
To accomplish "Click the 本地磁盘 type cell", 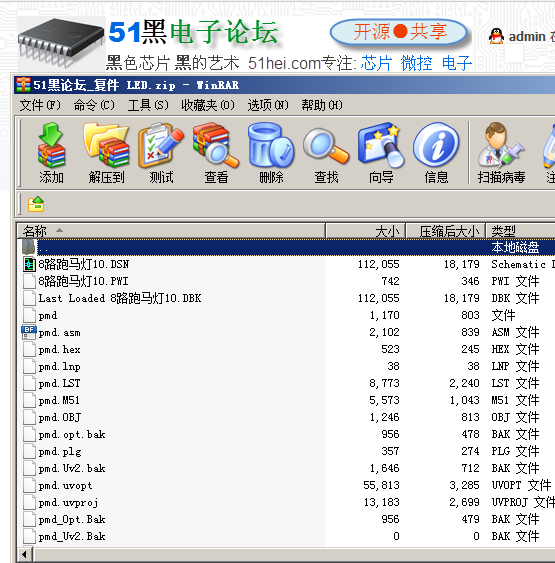I will tap(515, 247).
